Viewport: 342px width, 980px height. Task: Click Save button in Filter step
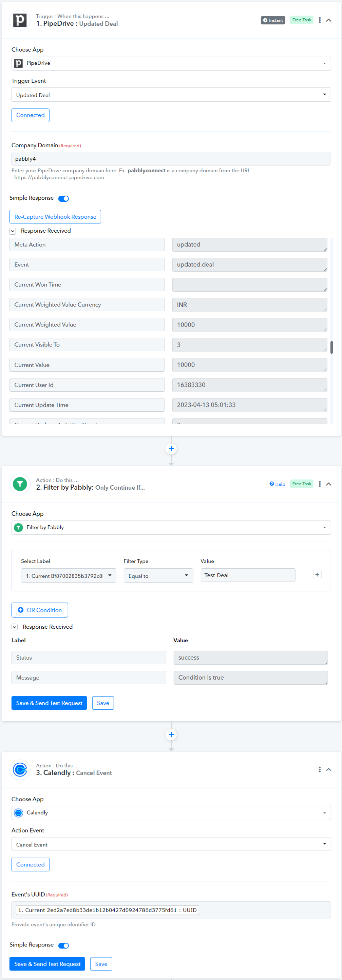tap(103, 703)
